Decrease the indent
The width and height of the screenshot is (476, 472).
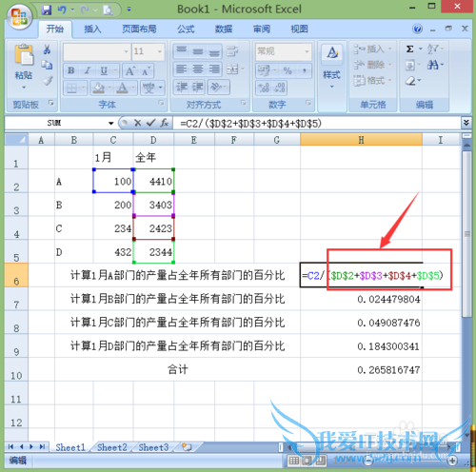182,87
